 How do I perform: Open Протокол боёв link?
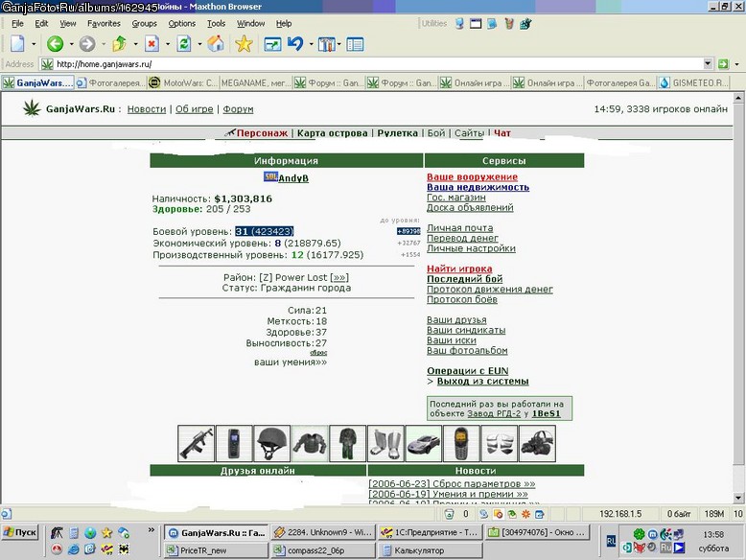click(x=462, y=299)
